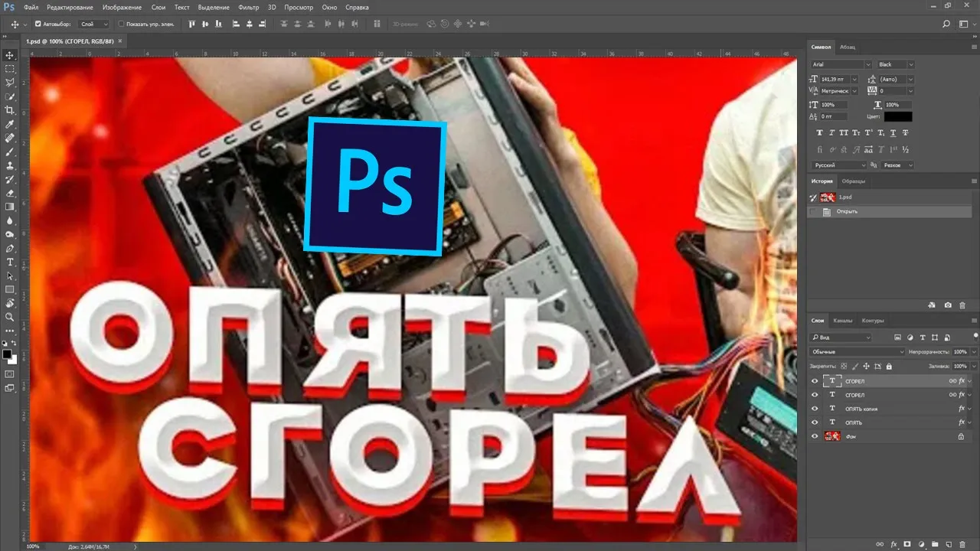Switch to the Контуры tab
This screenshot has height=551, width=980.
tap(873, 321)
